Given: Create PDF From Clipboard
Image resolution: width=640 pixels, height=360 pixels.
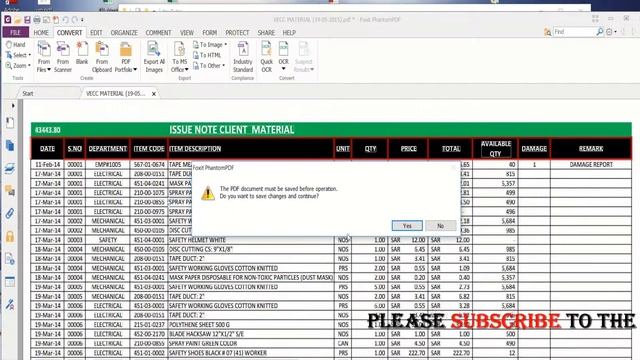Looking at the screenshot, I should pos(102,57).
